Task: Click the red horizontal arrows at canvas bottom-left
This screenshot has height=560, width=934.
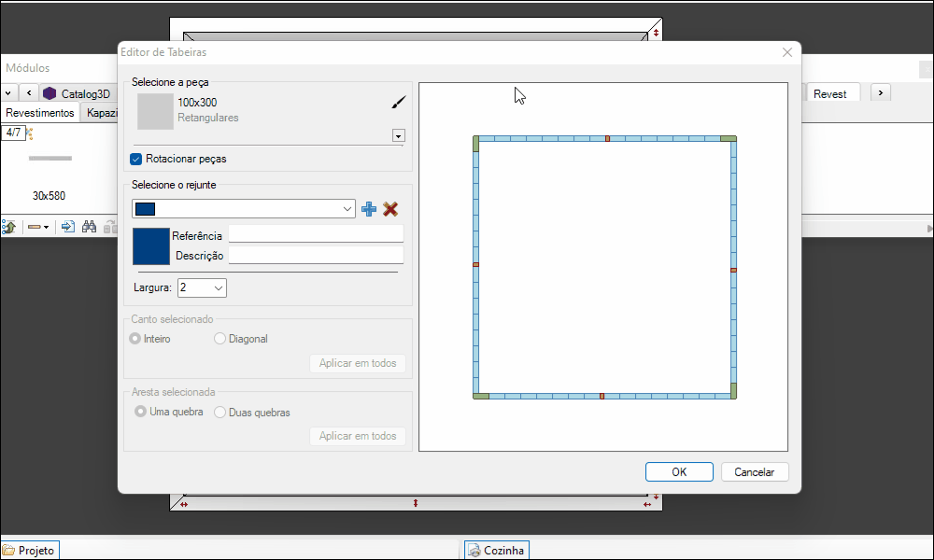Action: [184, 505]
